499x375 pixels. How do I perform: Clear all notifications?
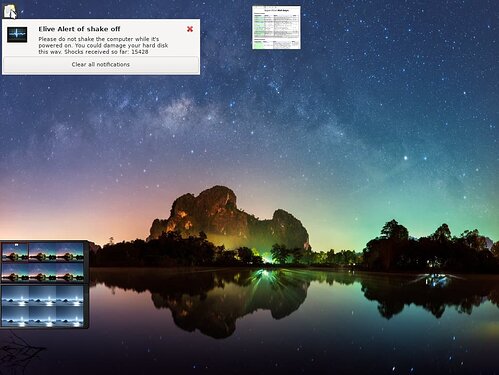(x=101, y=65)
